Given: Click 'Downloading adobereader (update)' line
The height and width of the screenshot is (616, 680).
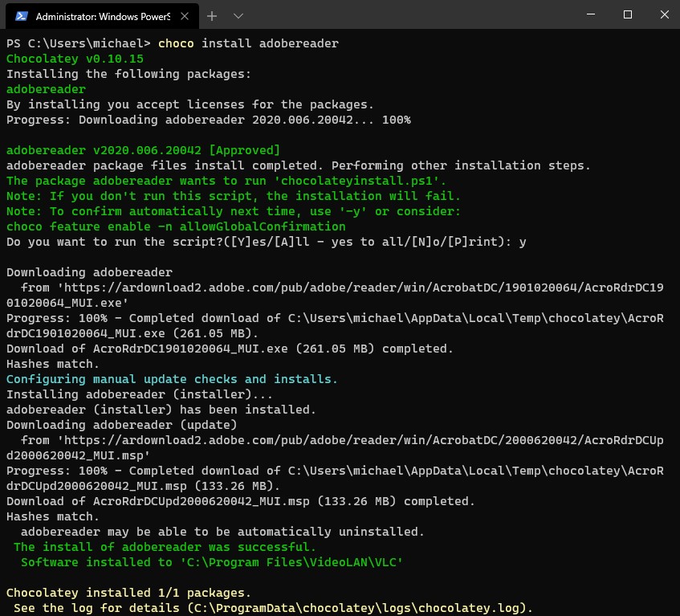Looking at the screenshot, I should 121,425.
